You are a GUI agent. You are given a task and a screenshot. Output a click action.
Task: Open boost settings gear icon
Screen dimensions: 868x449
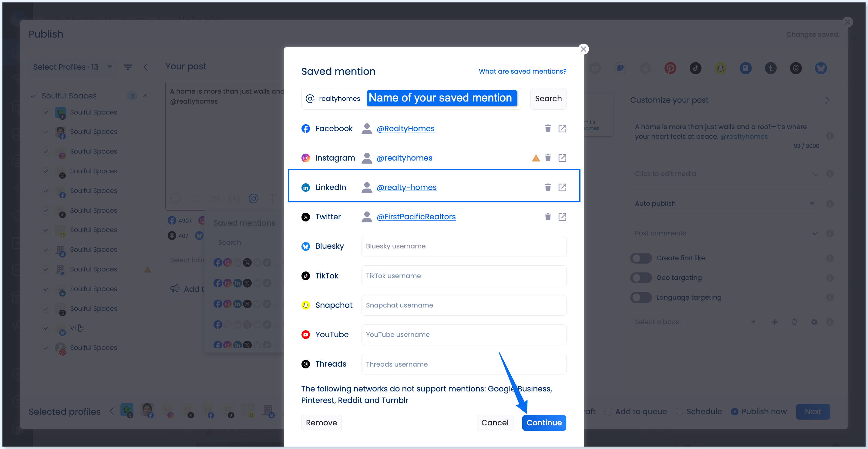[814, 322]
